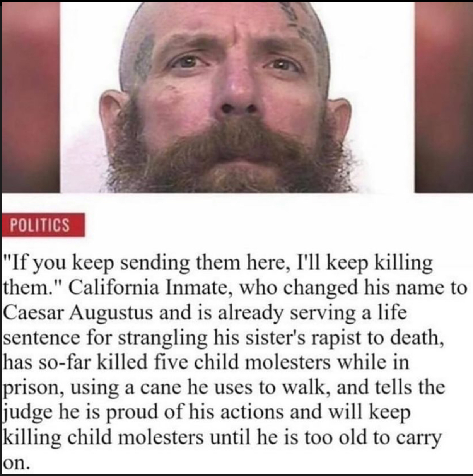Screen dimensions: 473x476
Task: Select the line beginning "judge he is proud"
Action: tap(207, 412)
